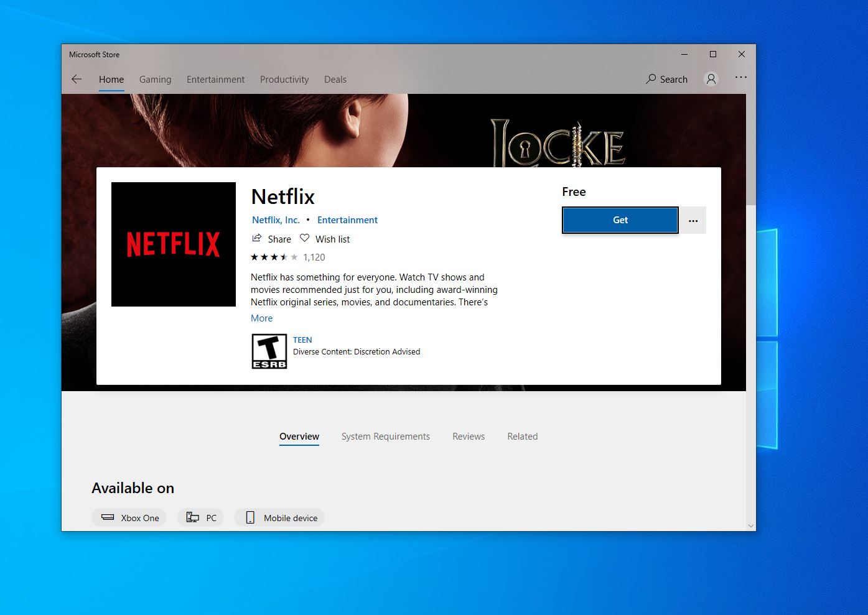Open the Reviews tab
The height and width of the screenshot is (615, 868).
point(468,436)
